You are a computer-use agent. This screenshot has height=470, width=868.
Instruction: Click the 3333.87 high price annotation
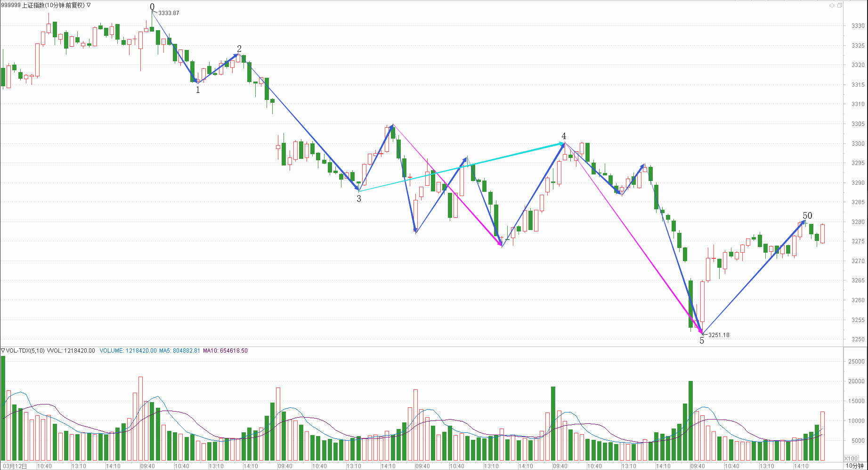169,13
